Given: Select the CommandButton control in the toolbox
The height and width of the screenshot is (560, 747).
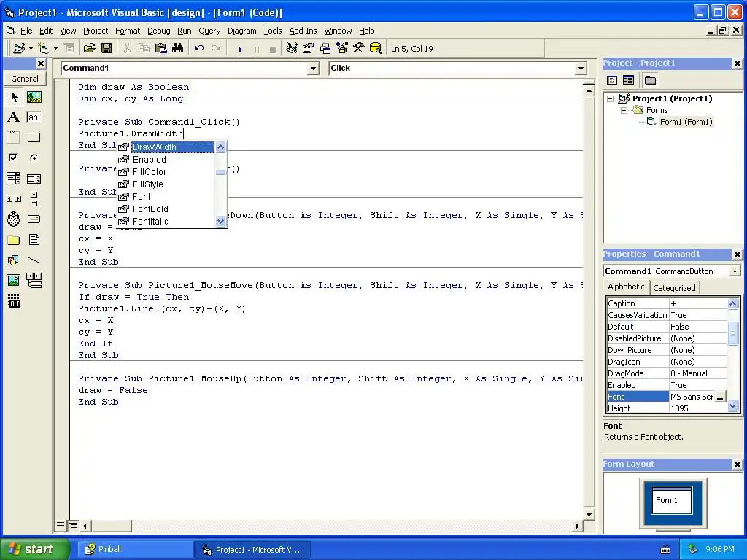Looking at the screenshot, I should pyautogui.click(x=34, y=138).
